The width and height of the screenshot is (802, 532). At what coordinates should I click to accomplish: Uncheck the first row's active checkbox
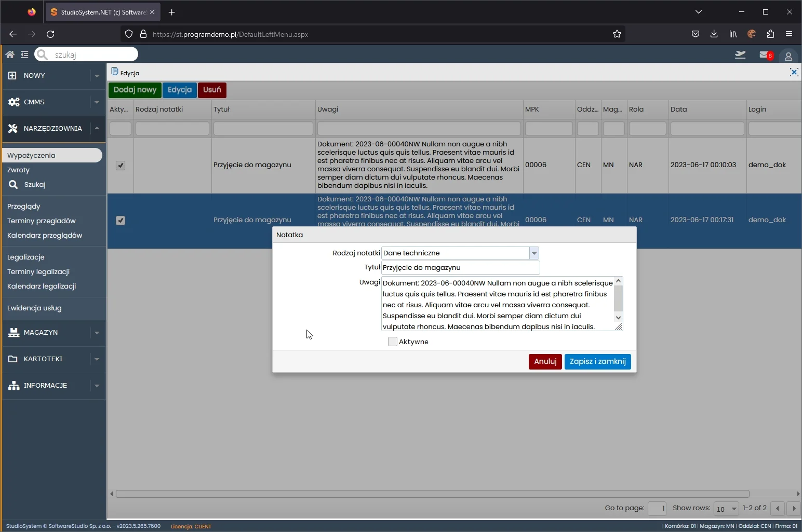tap(121, 166)
